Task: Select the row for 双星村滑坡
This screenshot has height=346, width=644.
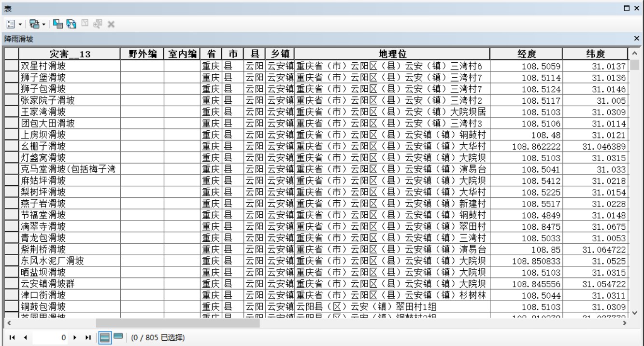Action: [11, 66]
